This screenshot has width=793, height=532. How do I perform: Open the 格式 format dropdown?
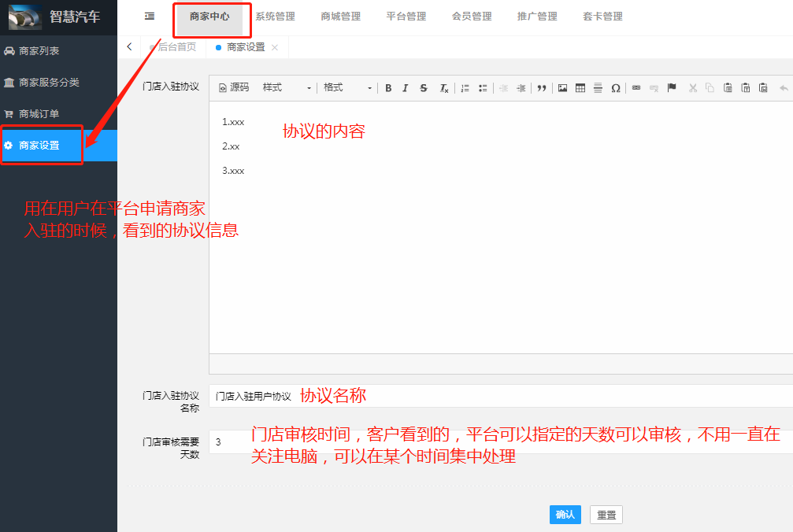pos(347,87)
